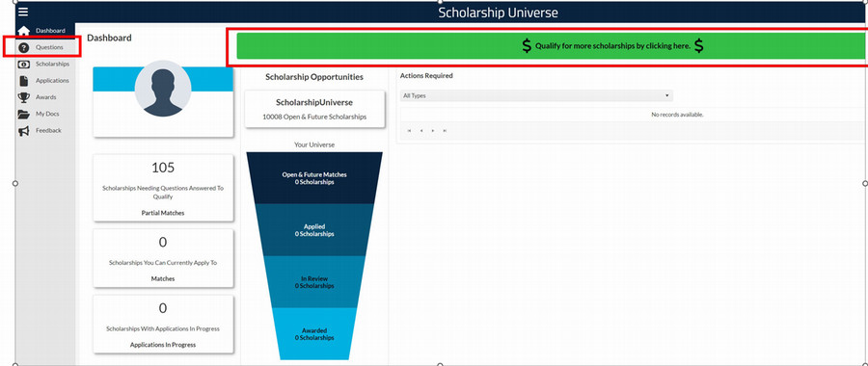Open the hamburger menu icon
Image resolution: width=868 pixels, height=366 pixels.
[23, 12]
